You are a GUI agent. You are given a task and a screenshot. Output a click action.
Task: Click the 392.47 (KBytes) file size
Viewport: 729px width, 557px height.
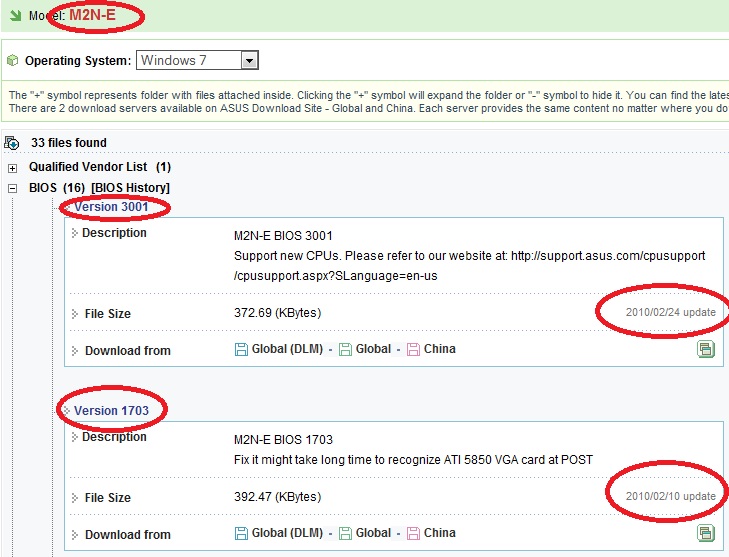pyautogui.click(x=278, y=497)
